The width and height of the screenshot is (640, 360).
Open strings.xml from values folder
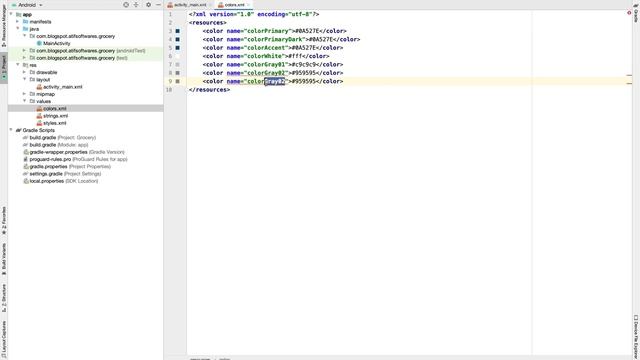coord(56,116)
